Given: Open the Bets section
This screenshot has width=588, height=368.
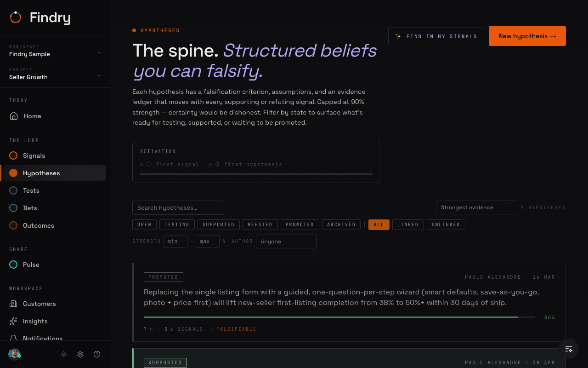Looking at the screenshot, I should tap(55, 208).
